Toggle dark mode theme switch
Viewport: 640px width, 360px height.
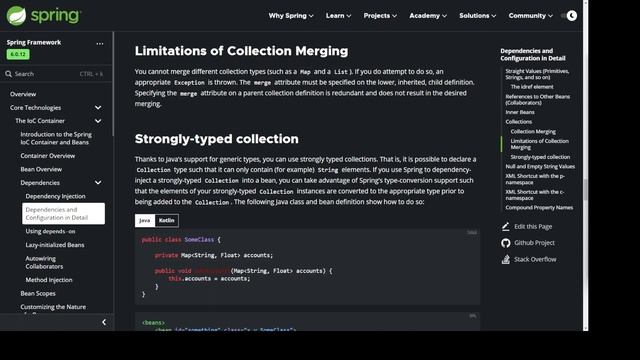[569, 16]
